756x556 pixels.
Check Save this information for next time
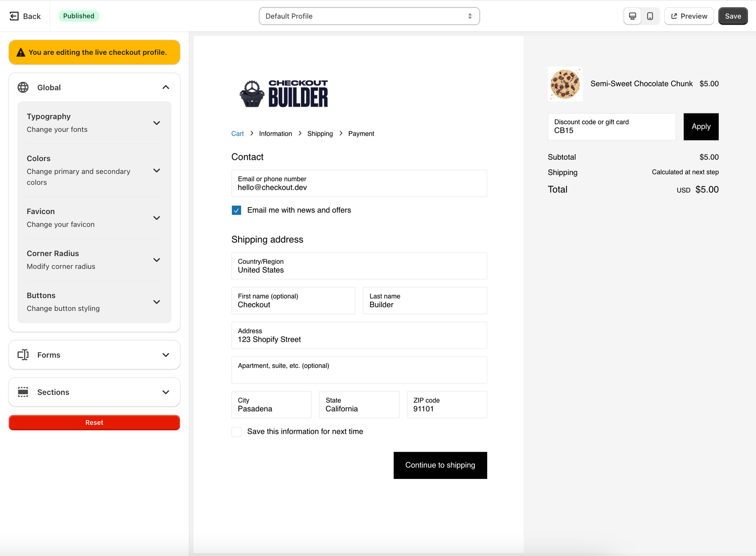coord(237,432)
